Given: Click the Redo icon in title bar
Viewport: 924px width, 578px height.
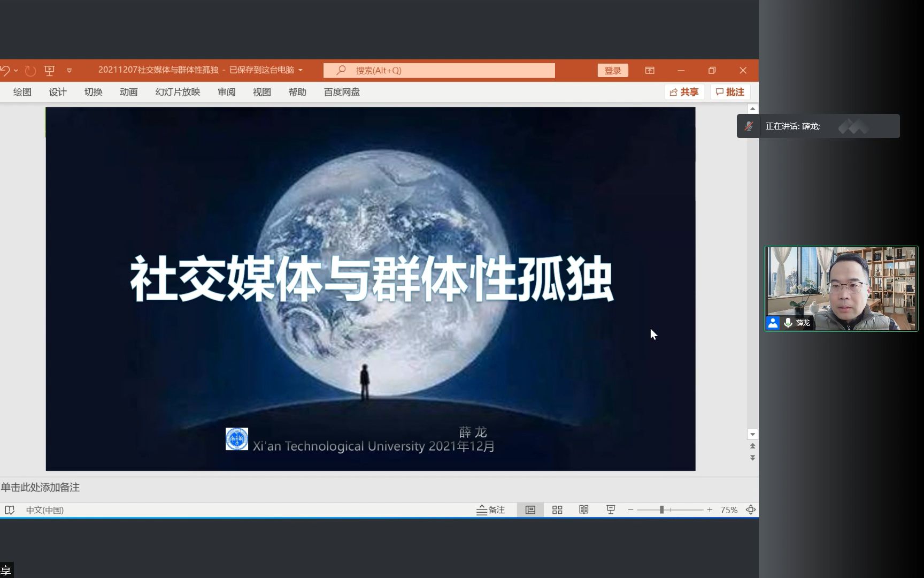Looking at the screenshot, I should coord(30,70).
